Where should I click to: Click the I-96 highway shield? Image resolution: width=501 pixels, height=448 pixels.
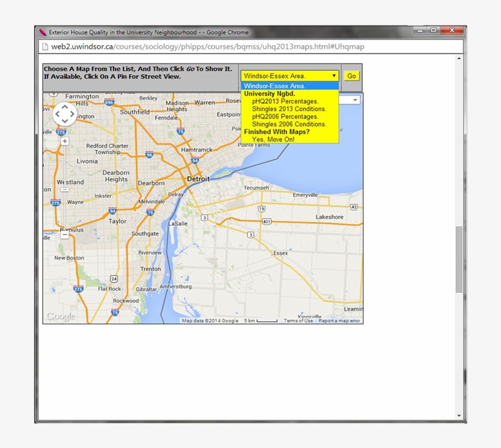point(149,154)
